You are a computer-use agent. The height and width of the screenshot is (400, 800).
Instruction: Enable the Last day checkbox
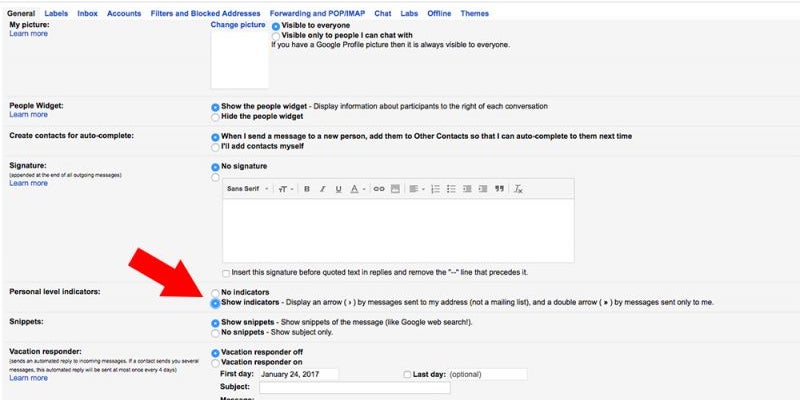[407, 374]
